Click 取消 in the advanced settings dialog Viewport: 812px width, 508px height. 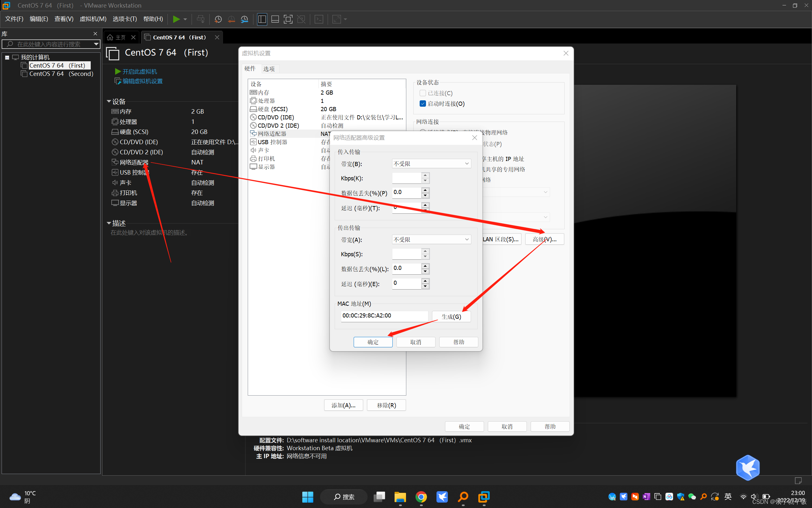pos(416,342)
